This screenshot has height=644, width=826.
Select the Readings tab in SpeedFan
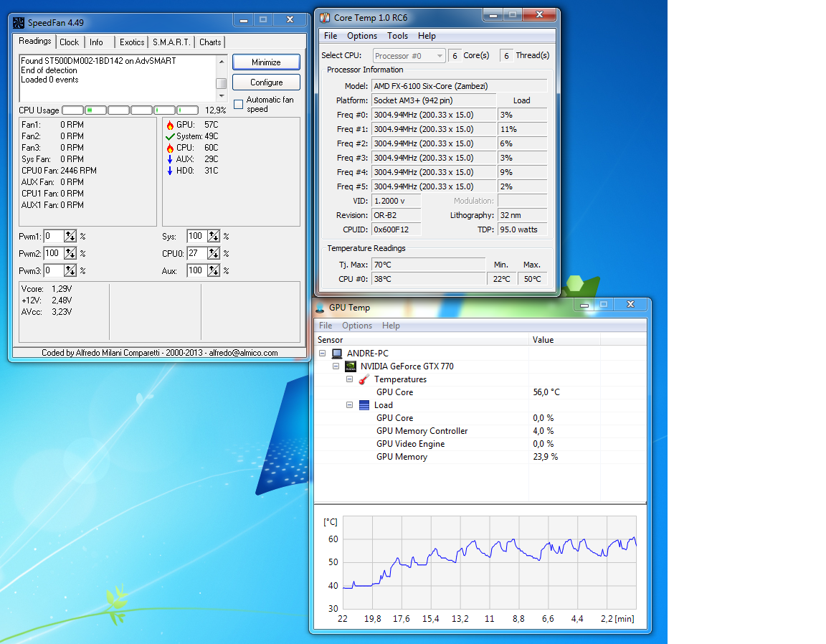[x=34, y=41]
